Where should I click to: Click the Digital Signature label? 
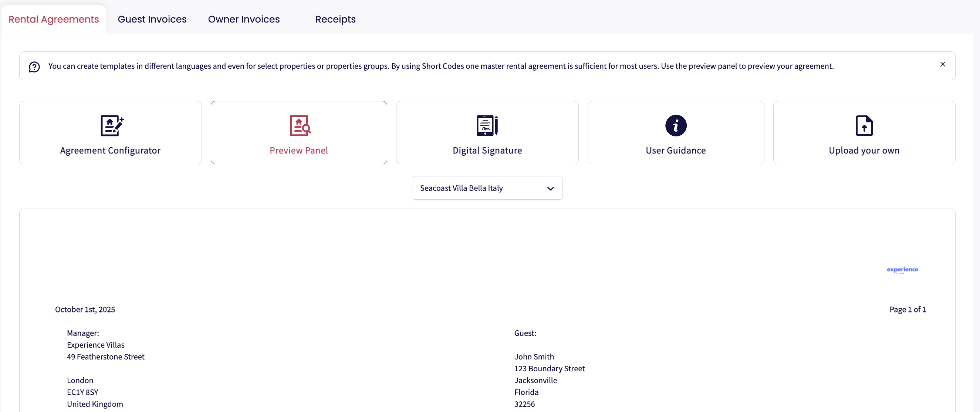[x=487, y=151]
